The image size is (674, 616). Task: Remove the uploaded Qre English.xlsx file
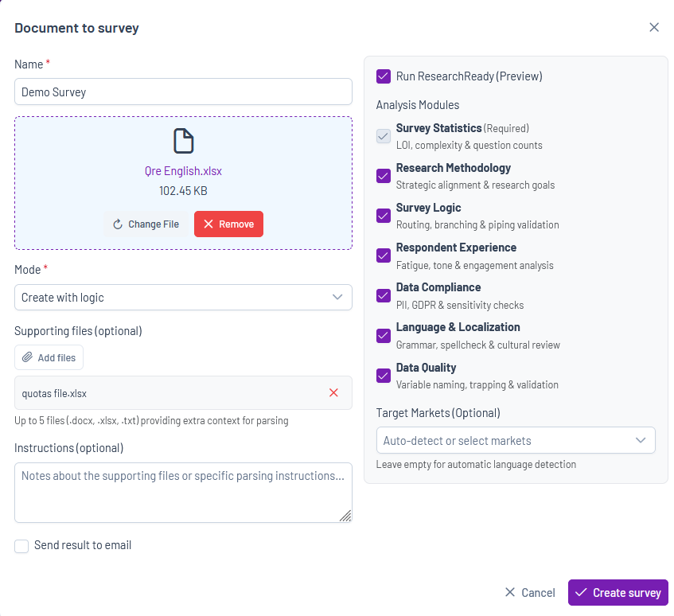point(228,224)
